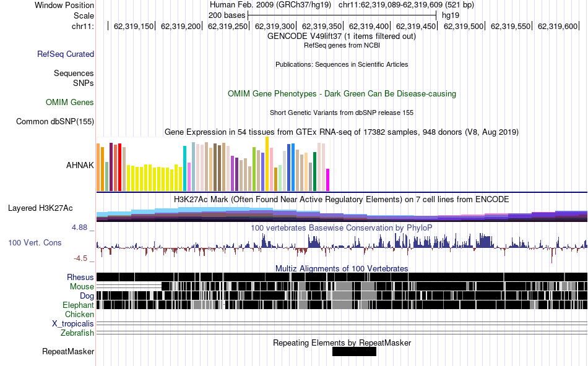The width and height of the screenshot is (588, 366).
Task: Click Multiz Alignments of 100 Vertebrates title
Action: (x=342, y=268)
